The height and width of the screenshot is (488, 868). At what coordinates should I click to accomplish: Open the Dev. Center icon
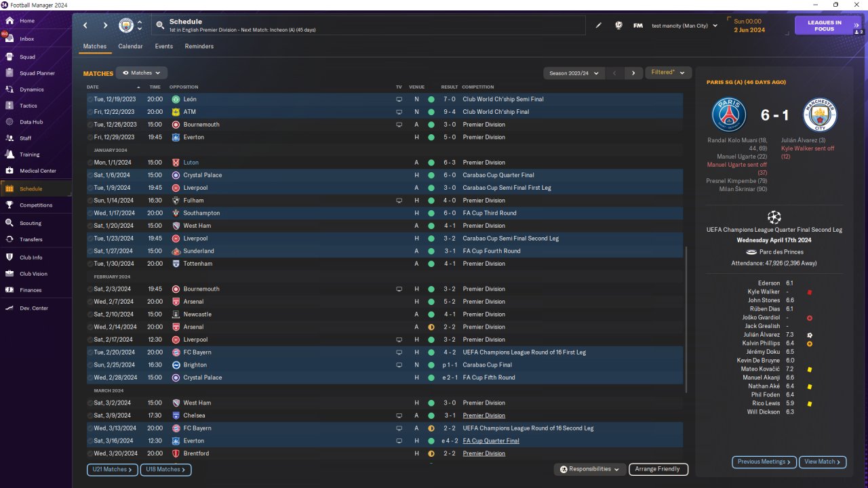[9, 308]
